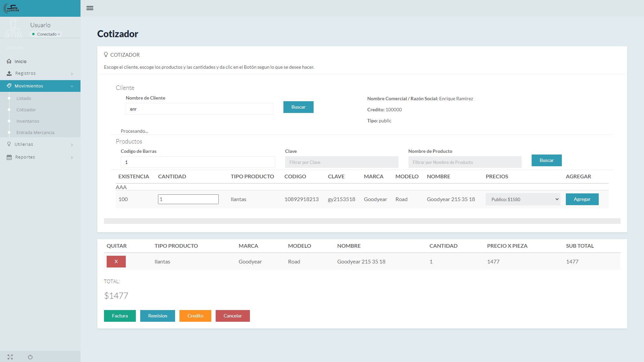Click the horizontal gray scrollbar

[362, 221]
